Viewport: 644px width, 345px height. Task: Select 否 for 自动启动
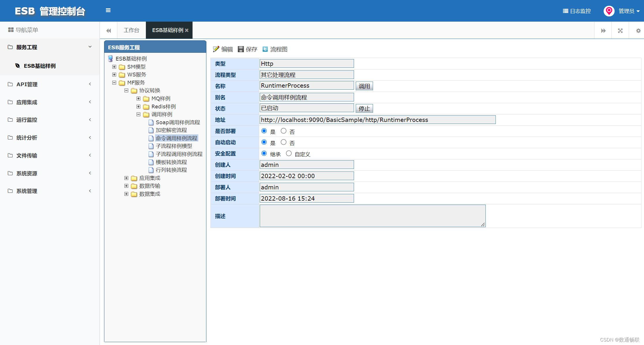click(284, 142)
